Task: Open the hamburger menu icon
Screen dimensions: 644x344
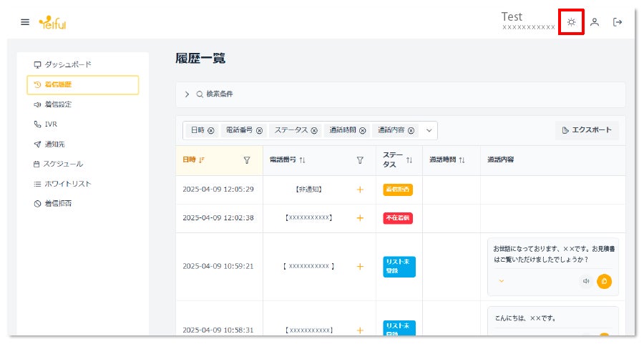Action: 25,22
